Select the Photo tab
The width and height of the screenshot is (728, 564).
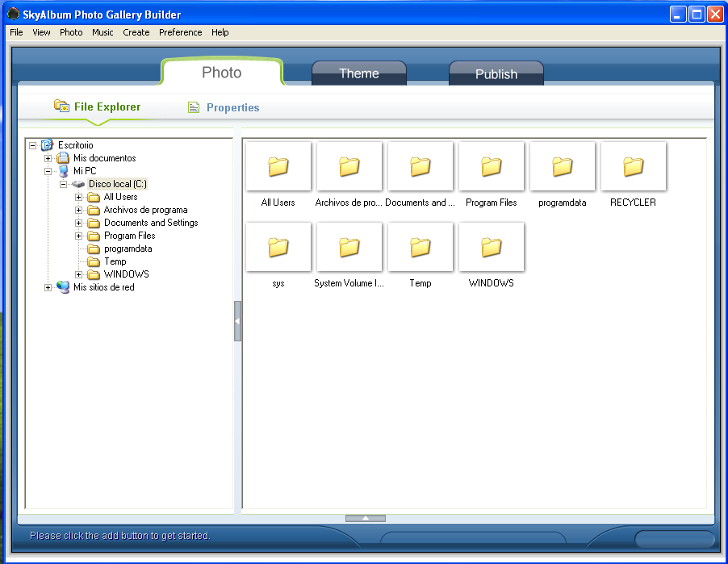222,72
